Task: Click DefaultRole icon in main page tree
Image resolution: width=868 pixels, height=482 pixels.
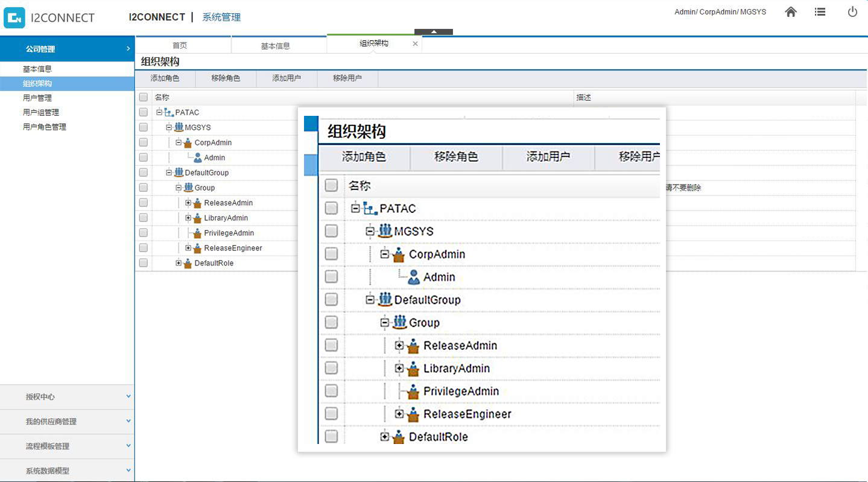Action: point(189,263)
